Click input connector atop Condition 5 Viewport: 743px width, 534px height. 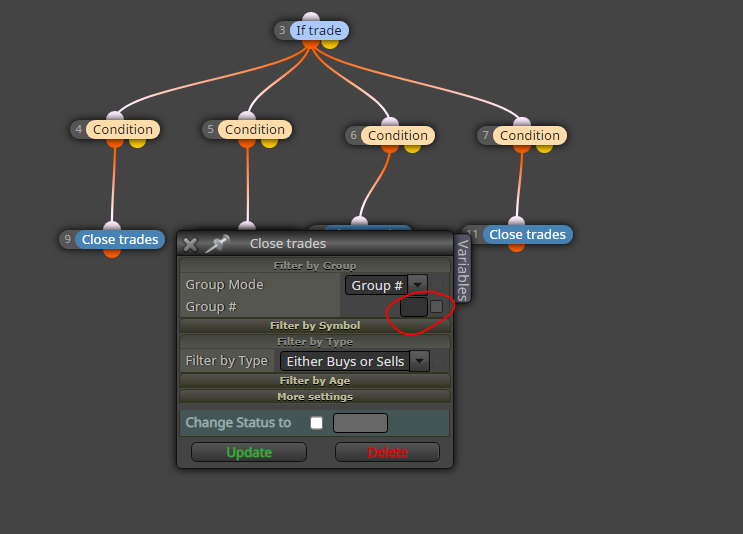(247, 116)
